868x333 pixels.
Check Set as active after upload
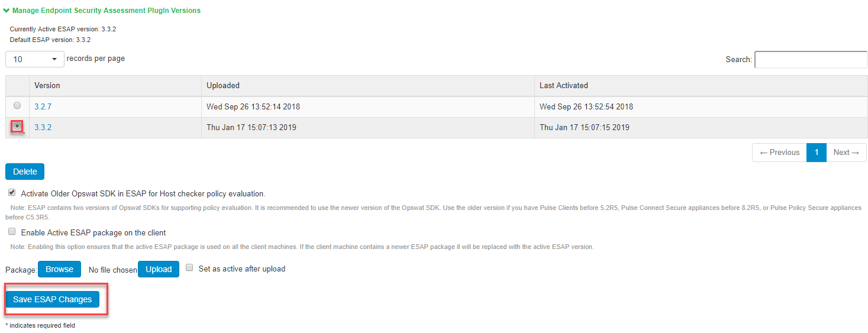[x=190, y=268]
